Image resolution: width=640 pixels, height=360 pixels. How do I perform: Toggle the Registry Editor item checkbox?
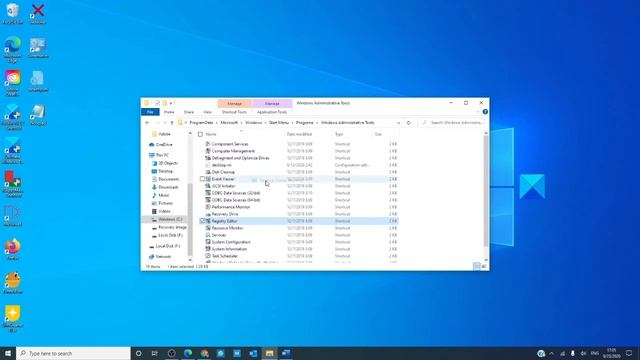[202, 221]
